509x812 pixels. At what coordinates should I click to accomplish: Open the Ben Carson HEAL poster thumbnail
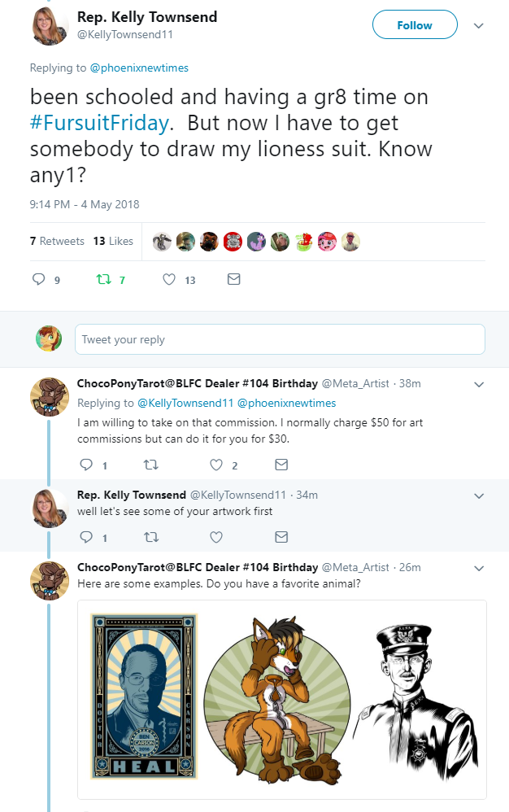click(145, 696)
